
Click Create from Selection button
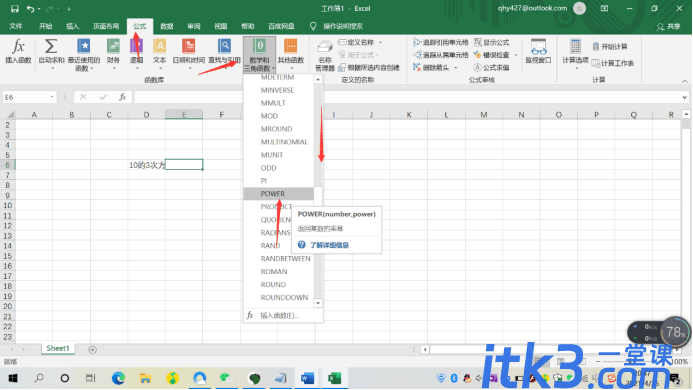click(369, 68)
